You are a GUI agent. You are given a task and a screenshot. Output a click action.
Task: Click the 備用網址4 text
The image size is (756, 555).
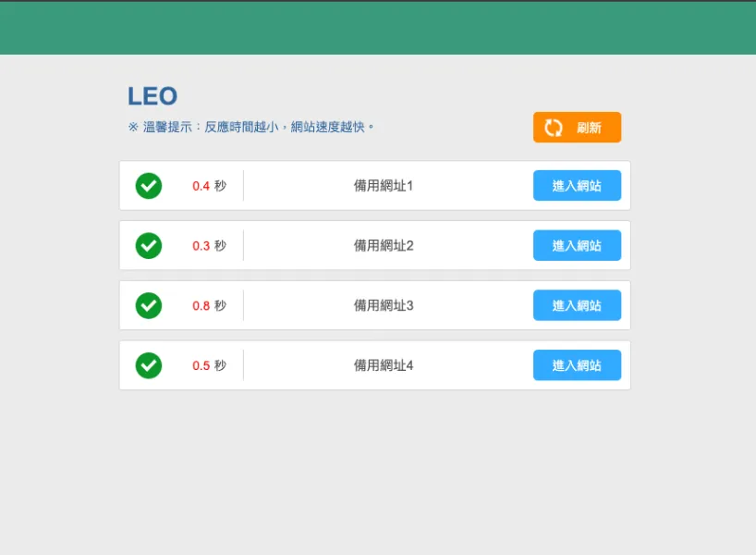[384, 365]
